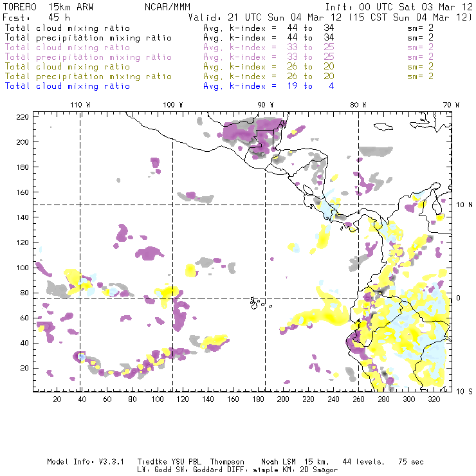The width and height of the screenshot is (476, 476).
Task: Select the black Total cloud mixing ratio legend entry
Action: [x=68, y=28]
